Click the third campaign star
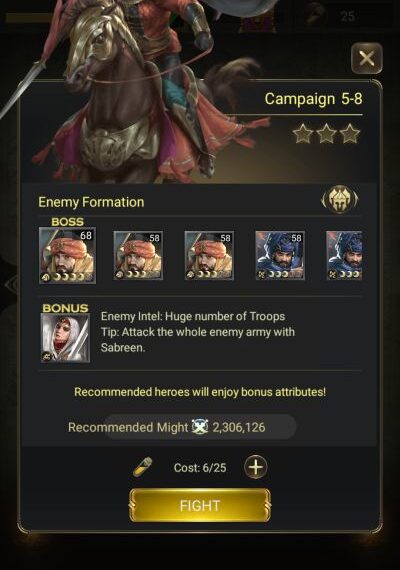400x570 pixels. pyautogui.click(x=350, y=133)
